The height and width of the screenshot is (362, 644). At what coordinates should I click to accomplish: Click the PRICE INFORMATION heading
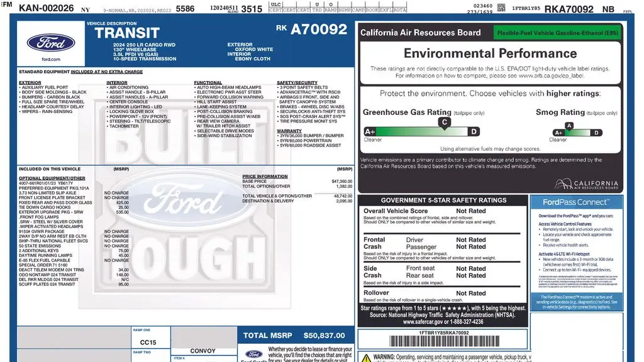(x=265, y=177)
